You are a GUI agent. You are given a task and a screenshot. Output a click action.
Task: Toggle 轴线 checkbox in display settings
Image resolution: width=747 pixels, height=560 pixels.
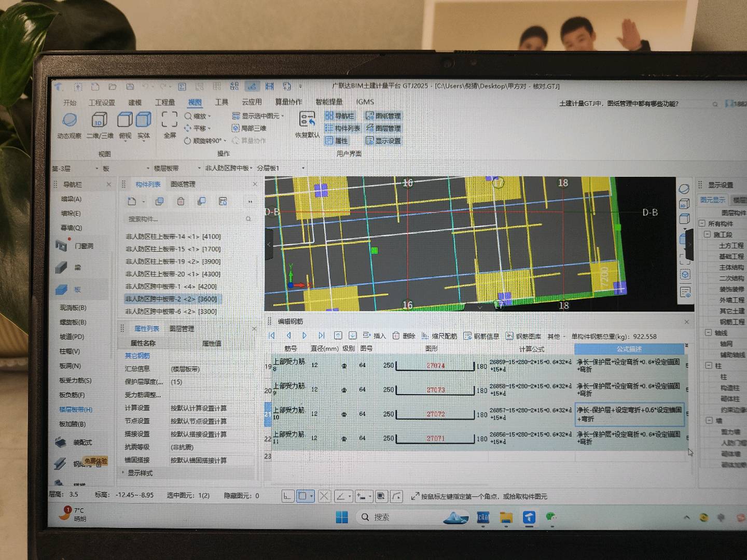(708, 333)
